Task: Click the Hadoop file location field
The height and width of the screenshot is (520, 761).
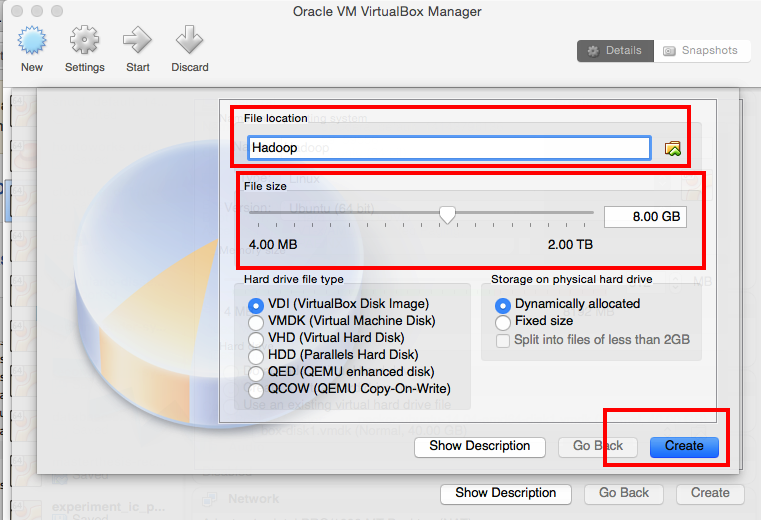Action: pyautogui.click(x=449, y=148)
